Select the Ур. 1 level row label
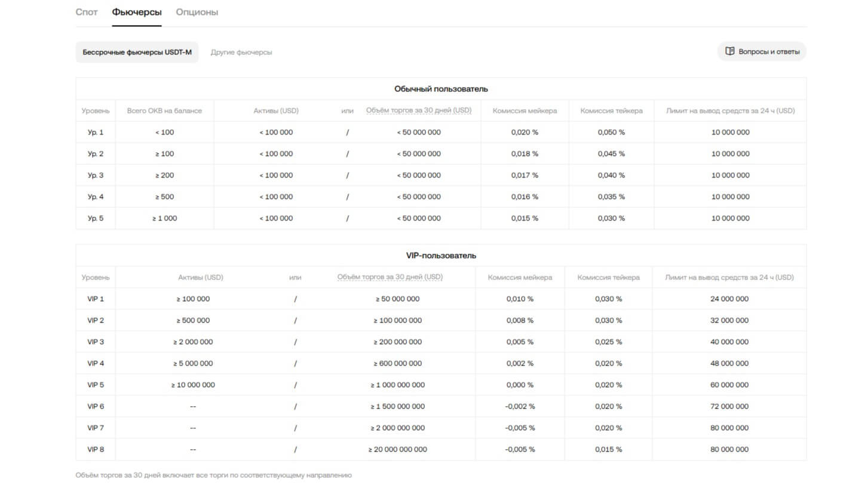Image resolution: width=868 pixels, height=488 pixels. 96,132
